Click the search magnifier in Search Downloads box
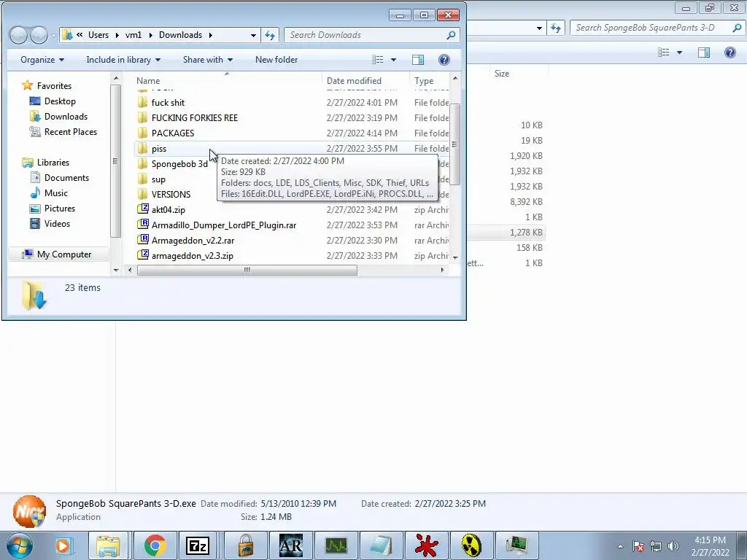 tap(451, 35)
